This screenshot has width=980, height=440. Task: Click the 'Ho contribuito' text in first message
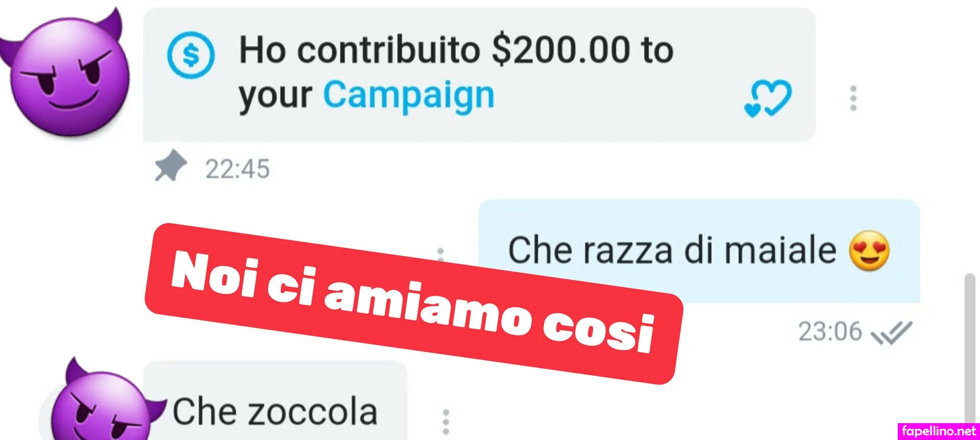[360, 50]
